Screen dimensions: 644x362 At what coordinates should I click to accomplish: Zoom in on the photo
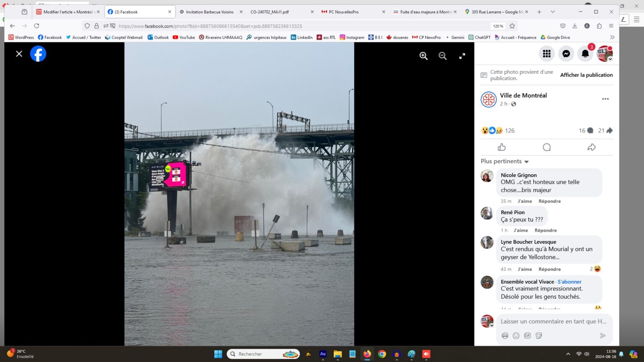[423, 56]
